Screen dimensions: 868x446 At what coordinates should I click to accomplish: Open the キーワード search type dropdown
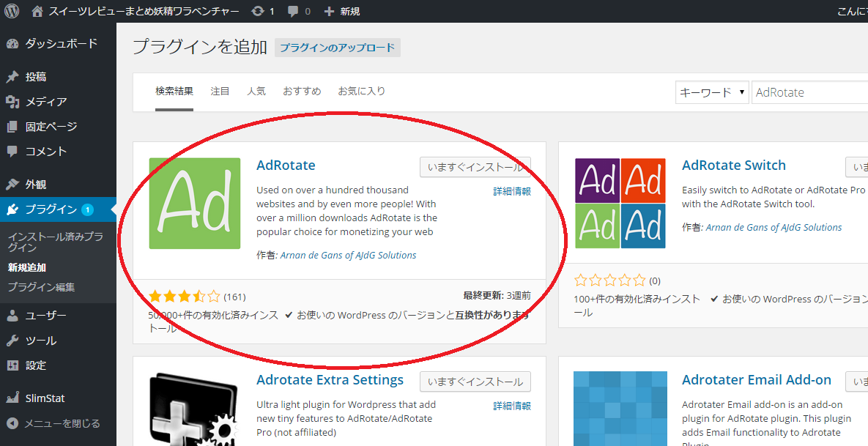tap(713, 92)
